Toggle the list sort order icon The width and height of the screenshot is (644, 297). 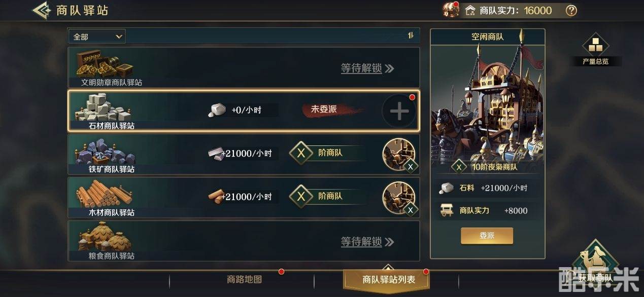(x=411, y=35)
